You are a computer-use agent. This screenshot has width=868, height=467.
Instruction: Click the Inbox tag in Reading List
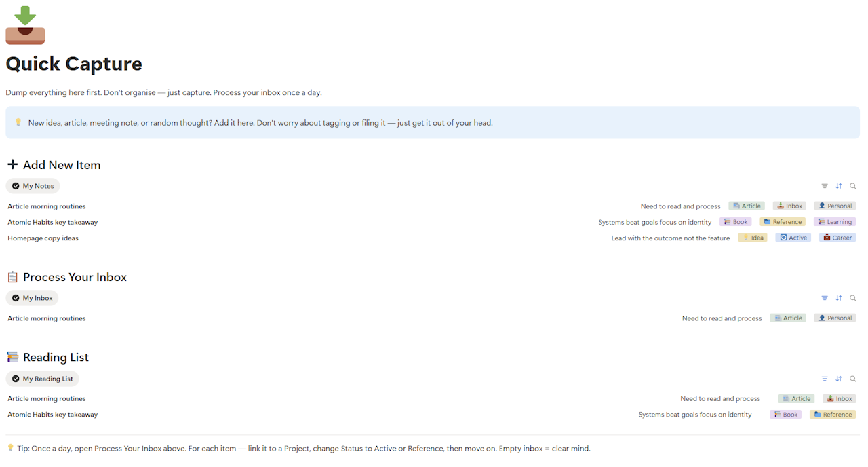[840, 399]
